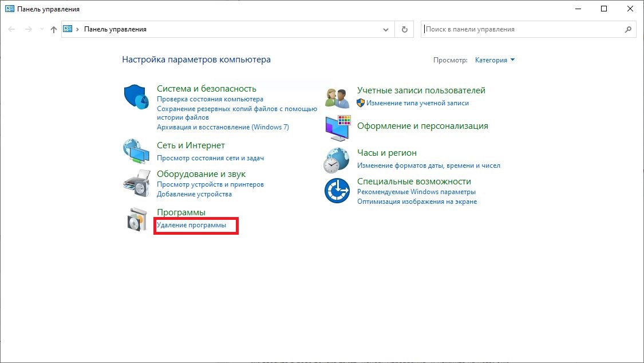This screenshot has width=644, height=363.
Task: Open Изменение типа учетной записи link
Action: tap(417, 103)
